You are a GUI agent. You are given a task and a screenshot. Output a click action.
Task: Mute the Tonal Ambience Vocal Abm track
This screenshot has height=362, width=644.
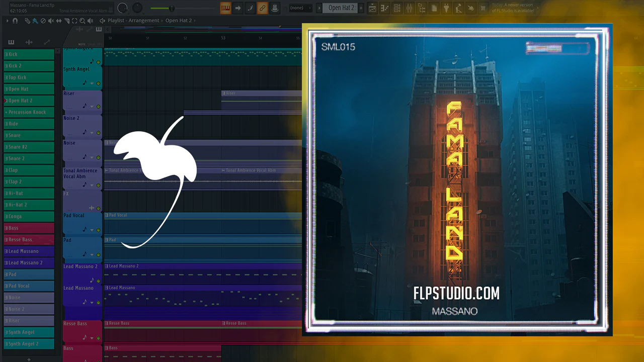coord(98,185)
